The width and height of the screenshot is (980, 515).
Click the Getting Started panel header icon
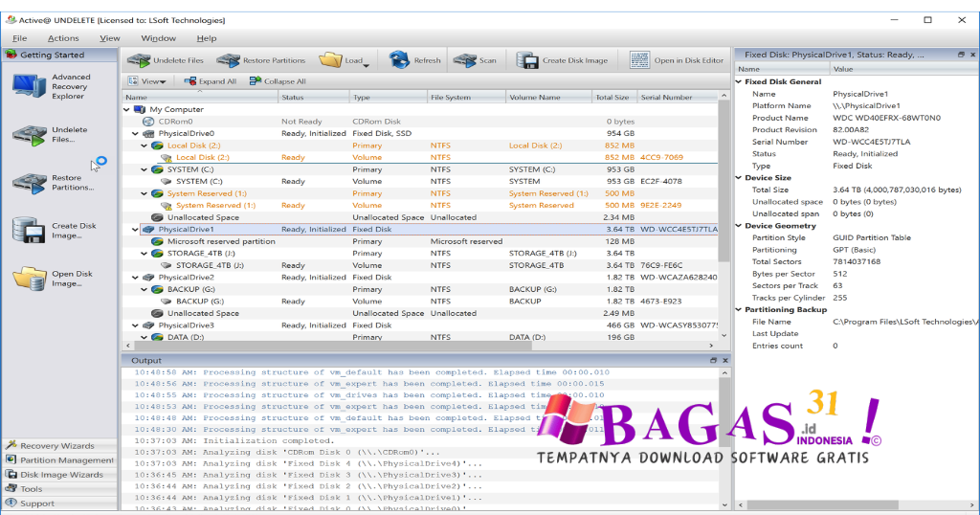point(11,55)
